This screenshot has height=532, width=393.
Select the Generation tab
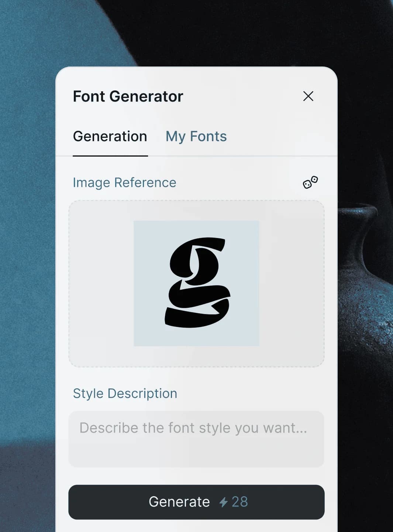(x=110, y=136)
